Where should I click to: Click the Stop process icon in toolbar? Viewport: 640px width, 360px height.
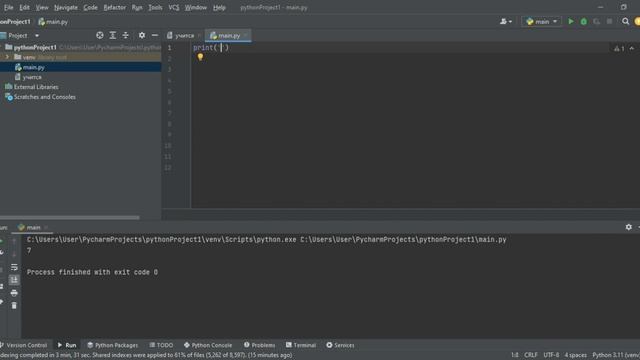pos(609,21)
